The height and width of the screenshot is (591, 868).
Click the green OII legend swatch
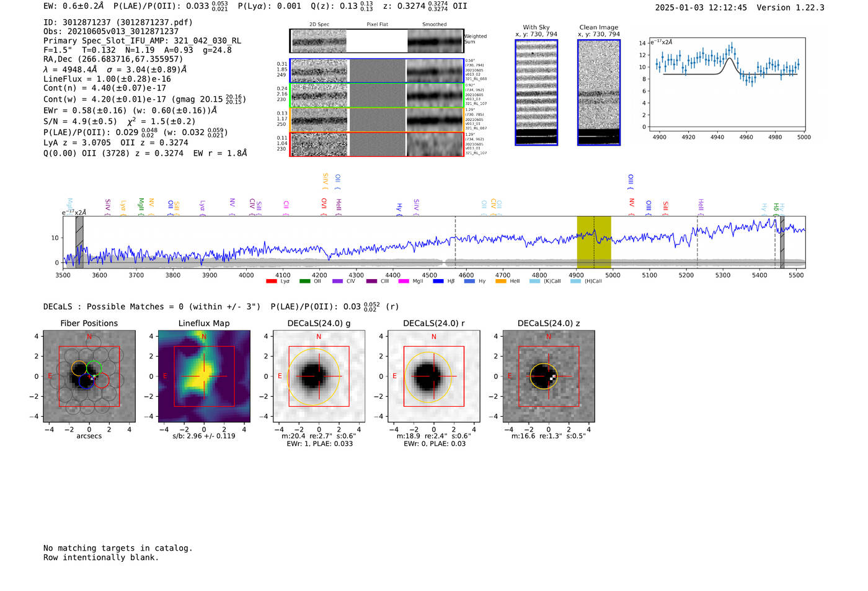tap(304, 282)
